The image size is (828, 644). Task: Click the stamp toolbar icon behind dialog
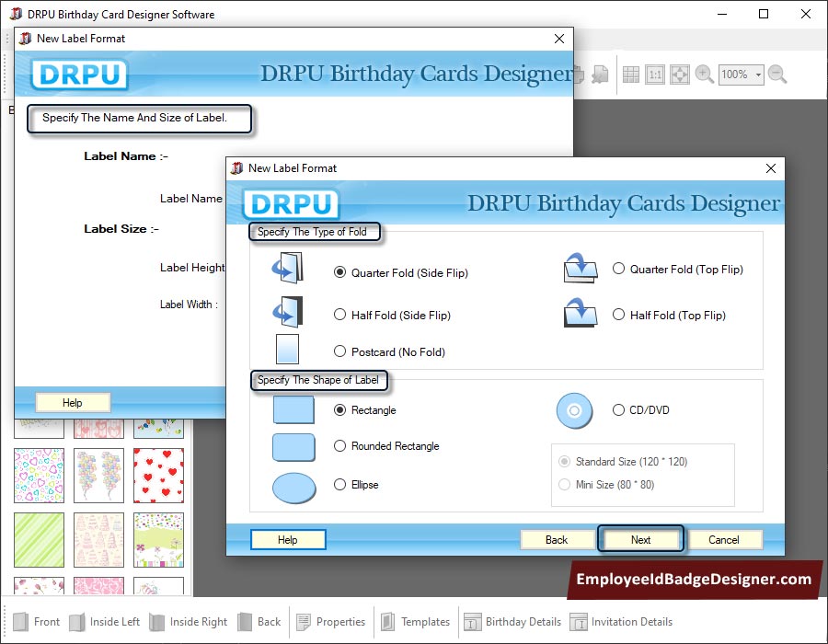coord(600,75)
